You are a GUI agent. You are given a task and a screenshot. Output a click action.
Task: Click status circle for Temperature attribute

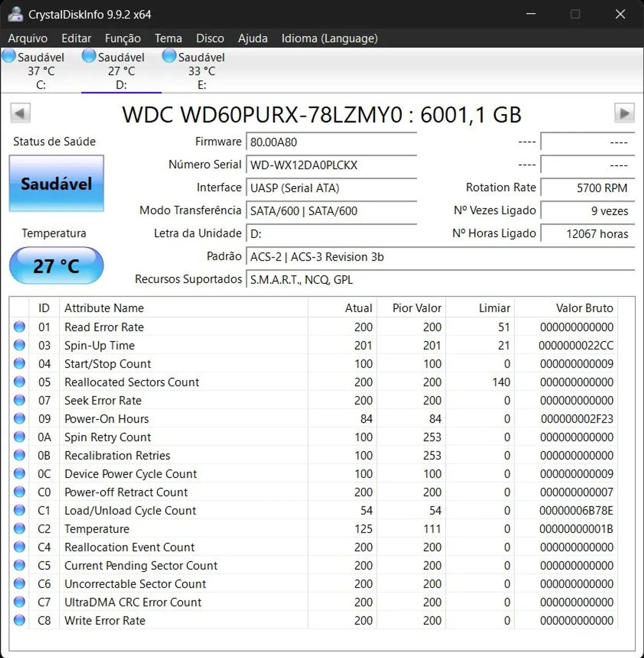pos(20,528)
